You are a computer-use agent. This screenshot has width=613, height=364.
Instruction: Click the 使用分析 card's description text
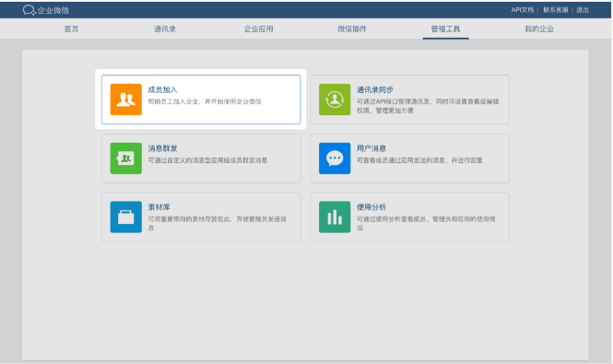coord(426,223)
